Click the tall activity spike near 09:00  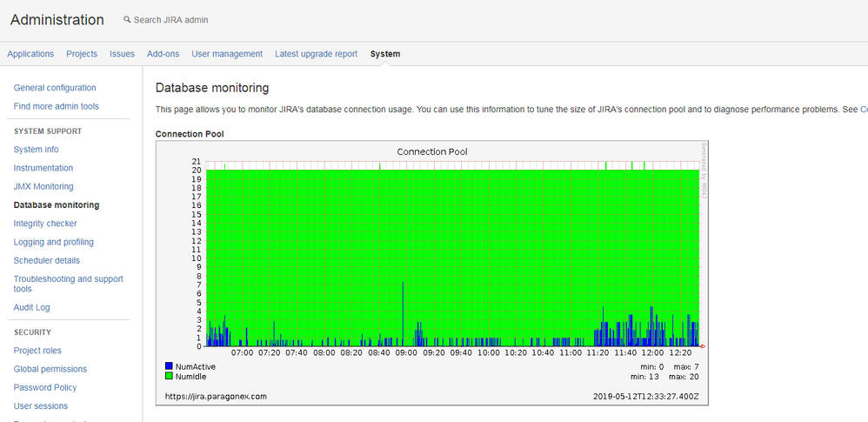(x=403, y=313)
